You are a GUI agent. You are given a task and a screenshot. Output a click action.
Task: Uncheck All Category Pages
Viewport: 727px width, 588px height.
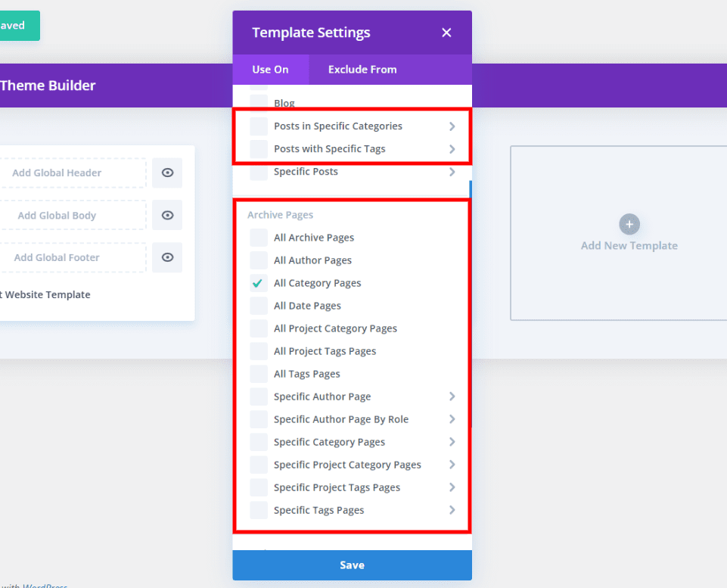tap(257, 282)
